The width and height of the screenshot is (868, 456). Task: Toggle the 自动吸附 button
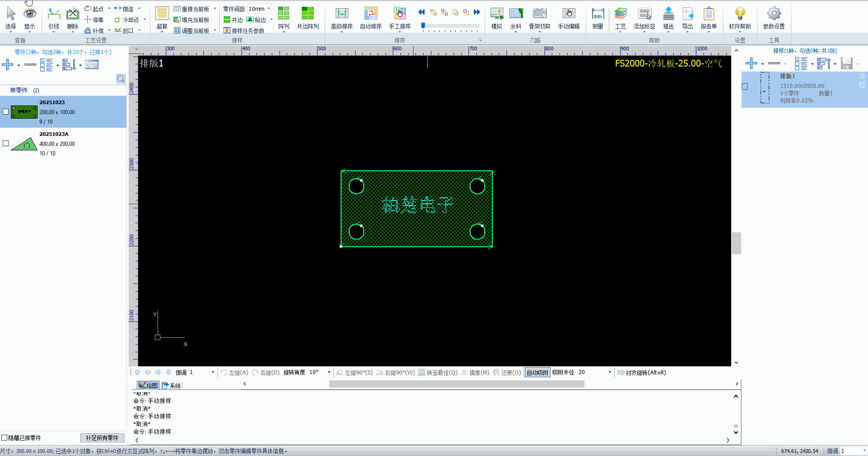537,373
